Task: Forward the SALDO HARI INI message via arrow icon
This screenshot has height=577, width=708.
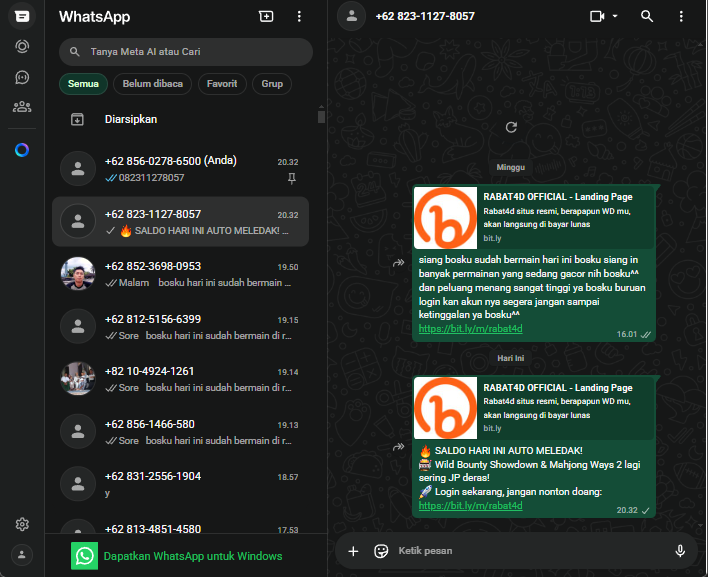Action: (x=398, y=447)
